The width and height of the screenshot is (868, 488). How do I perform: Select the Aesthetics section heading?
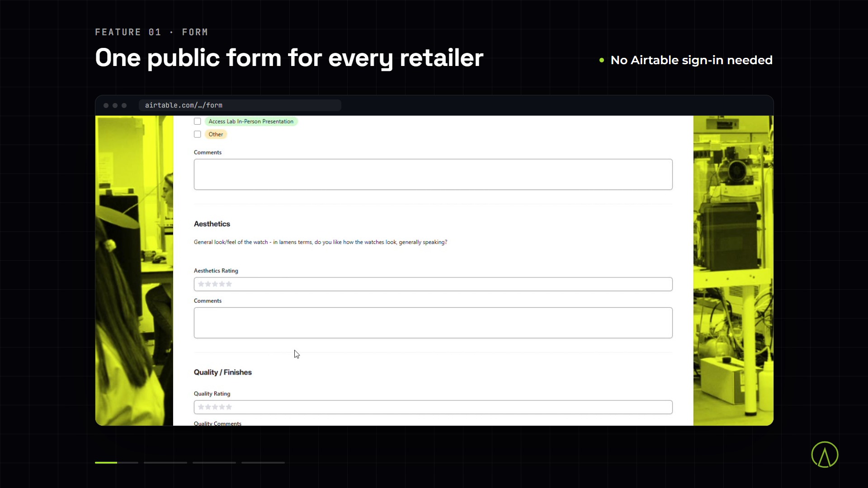click(x=212, y=224)
